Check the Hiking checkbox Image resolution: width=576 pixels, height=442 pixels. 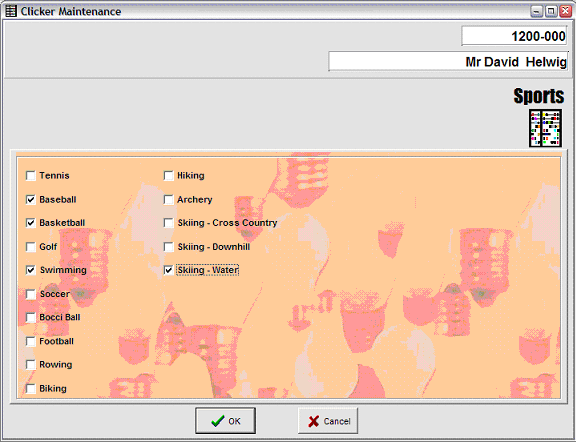(x=169, y=176)
